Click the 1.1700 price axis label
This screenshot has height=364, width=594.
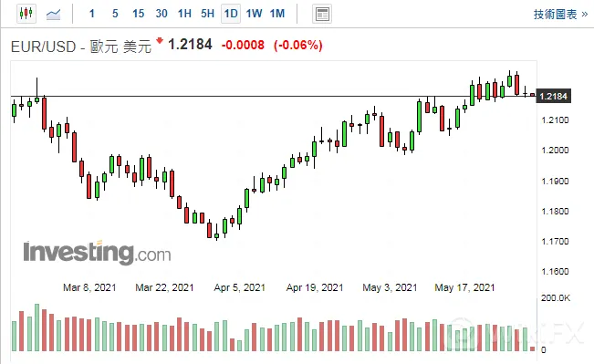point(555,241)
